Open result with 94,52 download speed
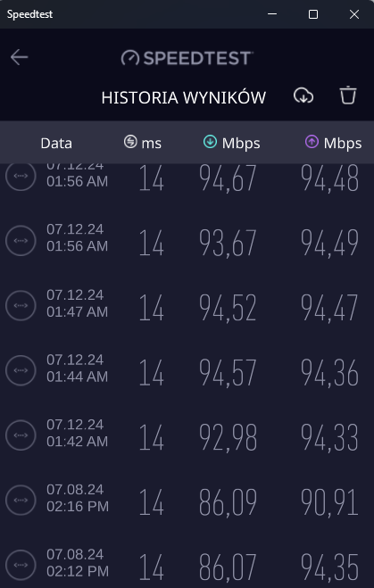374x588 pixels. pos(187,306)
